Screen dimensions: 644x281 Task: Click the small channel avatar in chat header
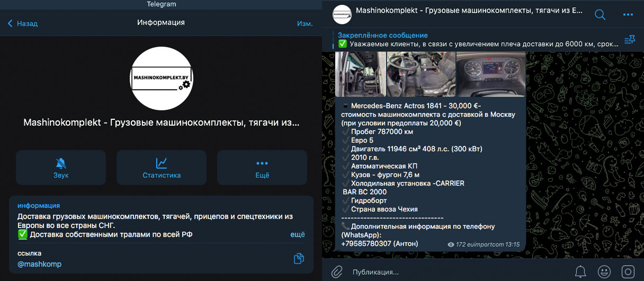342,14
